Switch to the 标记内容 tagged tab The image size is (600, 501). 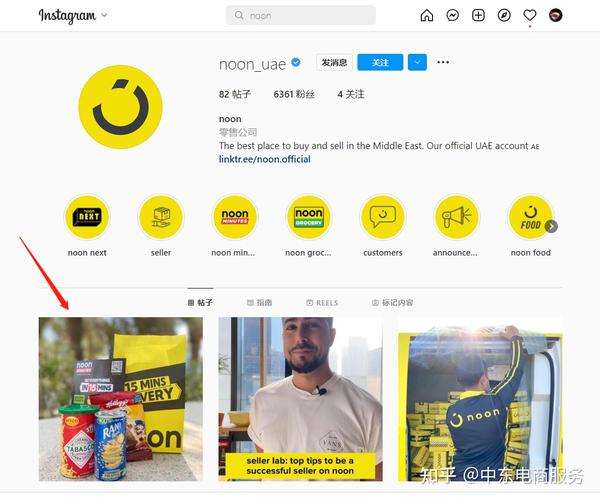point(392,303)
